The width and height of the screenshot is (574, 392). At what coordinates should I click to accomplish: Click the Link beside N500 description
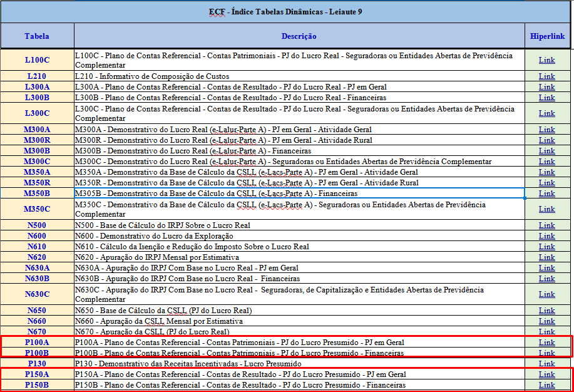point(546,225)
